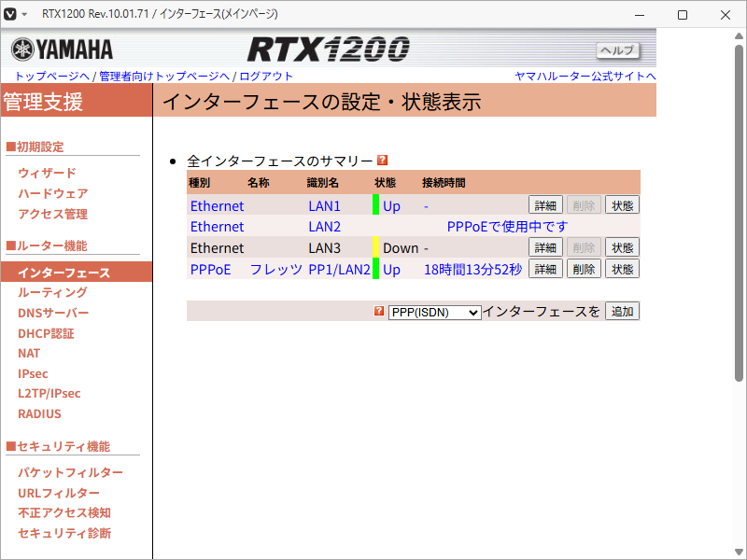Click the 接続時間 column header

pyautogui.click(x=444, y=183)
